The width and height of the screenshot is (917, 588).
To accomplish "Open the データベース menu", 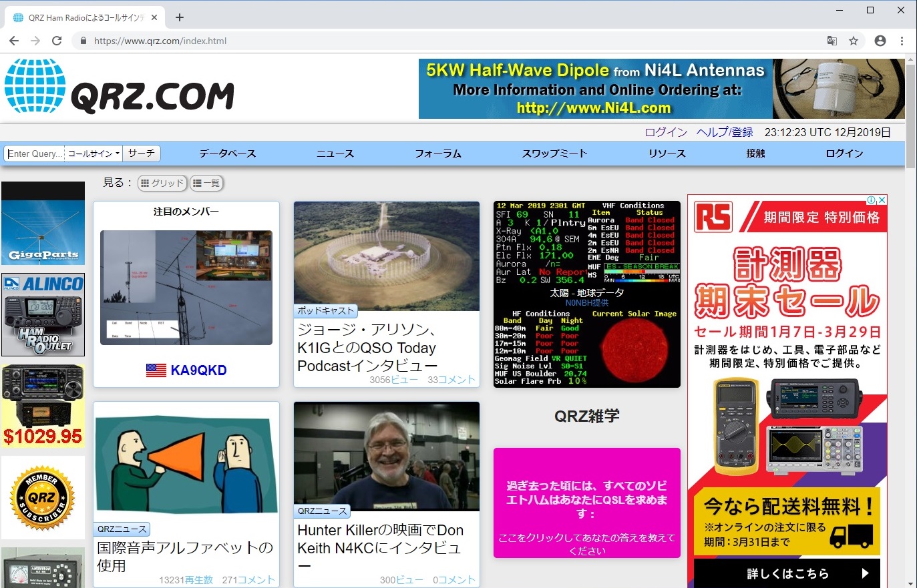I will 228,154.
